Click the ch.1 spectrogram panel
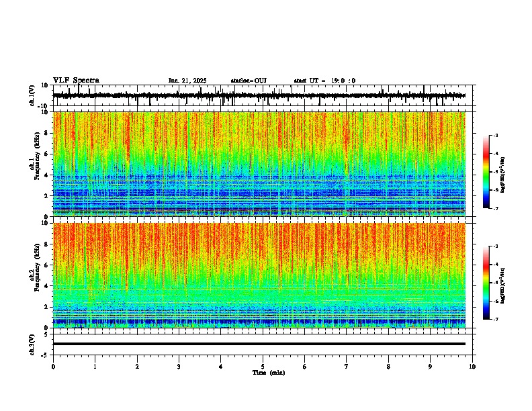 coord(259,164)
